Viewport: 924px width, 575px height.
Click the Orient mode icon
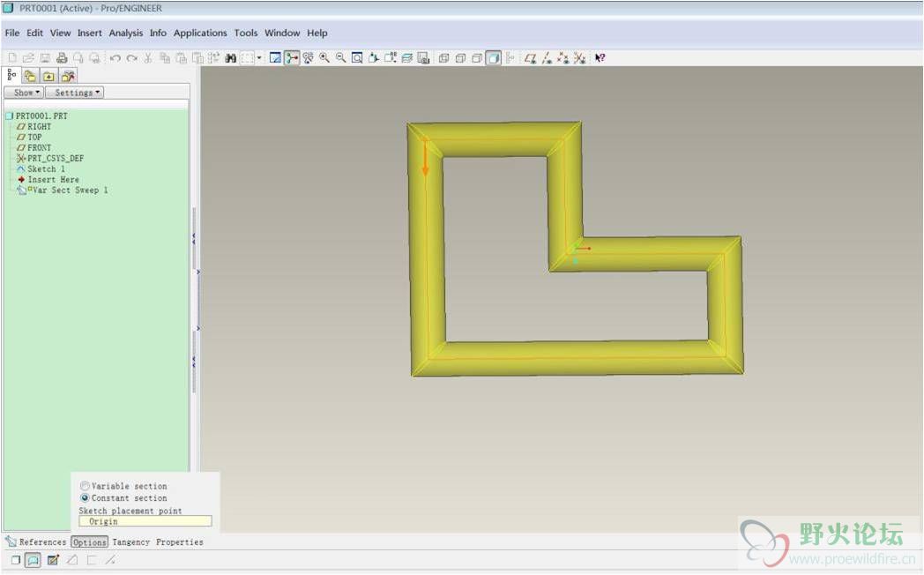coord(308,57)
